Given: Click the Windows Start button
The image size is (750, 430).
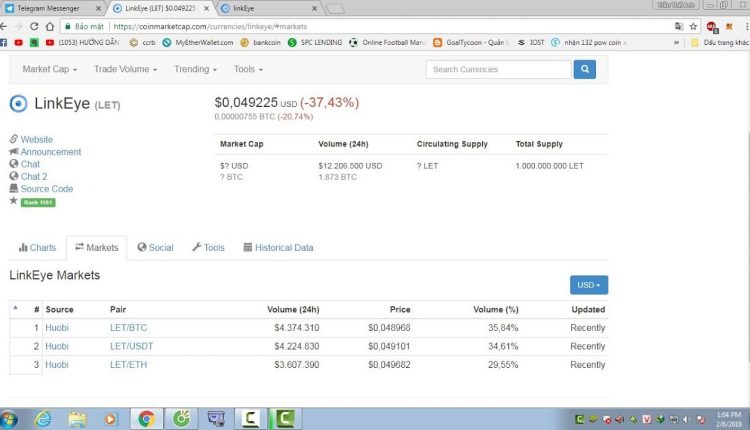Looking at the screenshot, I should coord(9,419).
